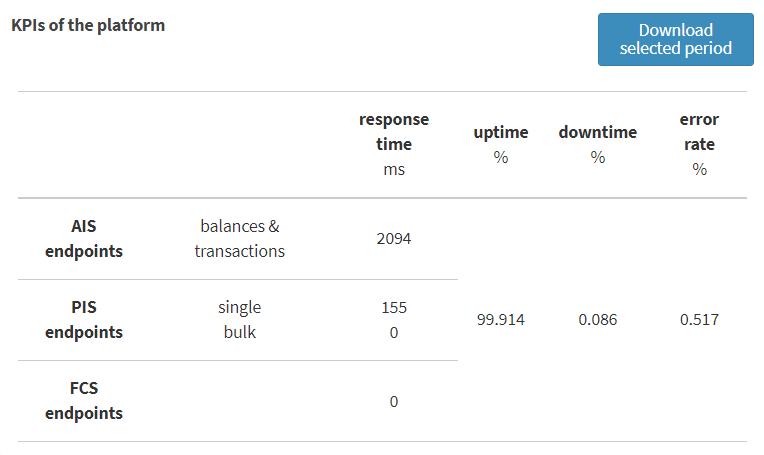
Task: Click the single payment type label
Action: point(239,307)
